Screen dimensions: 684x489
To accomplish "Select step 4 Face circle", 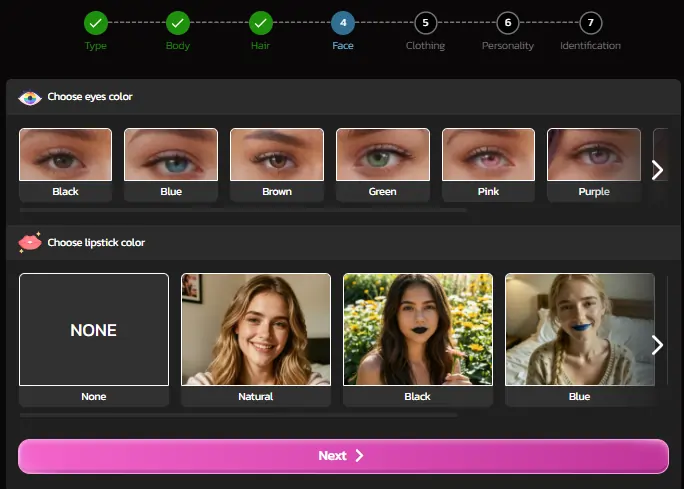I will (343, 23).
